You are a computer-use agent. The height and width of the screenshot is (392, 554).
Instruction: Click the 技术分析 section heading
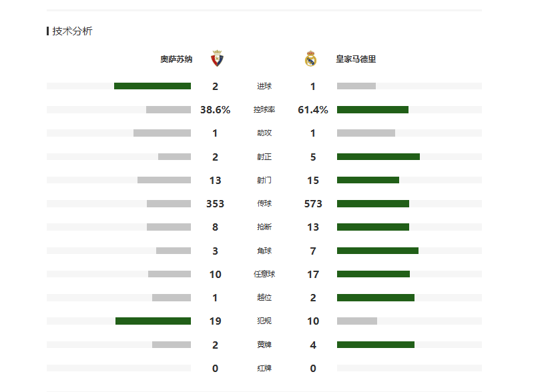[x=72, y=31]
